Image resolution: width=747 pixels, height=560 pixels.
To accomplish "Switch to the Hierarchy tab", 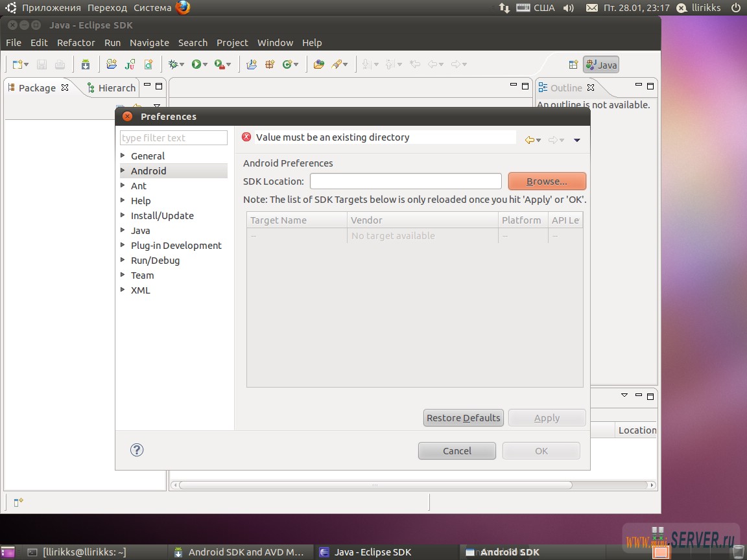I will (112, 87).
